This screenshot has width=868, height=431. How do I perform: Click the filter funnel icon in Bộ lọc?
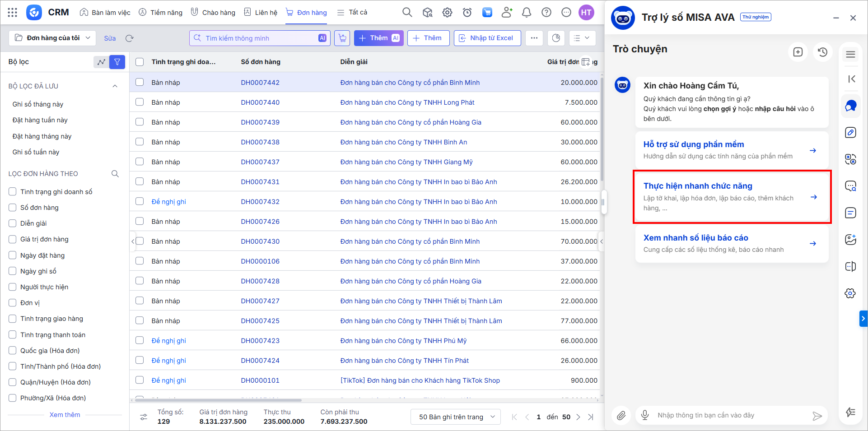(x=117, y=62)
